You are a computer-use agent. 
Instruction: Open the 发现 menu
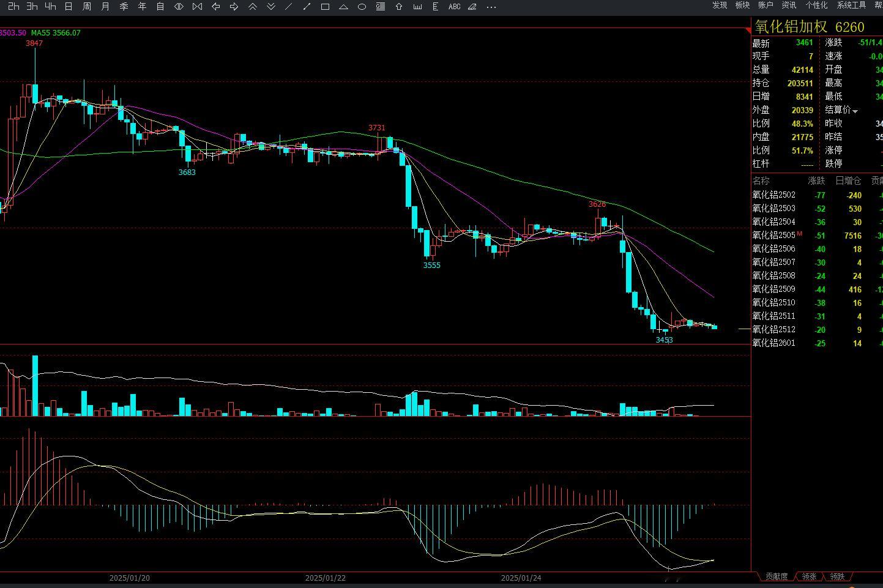coord(720,5)
